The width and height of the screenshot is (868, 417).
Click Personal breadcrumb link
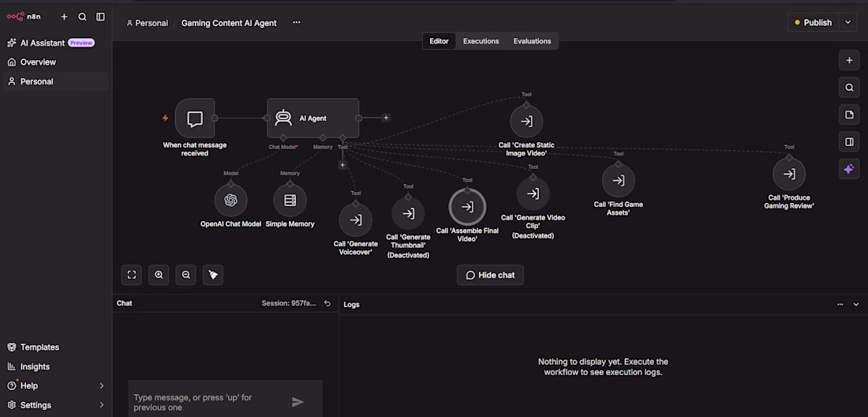pos(148,23)
